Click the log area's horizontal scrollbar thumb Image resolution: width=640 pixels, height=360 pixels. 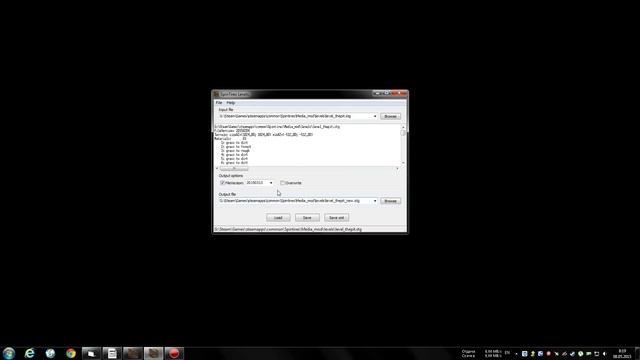coord(234,168)
